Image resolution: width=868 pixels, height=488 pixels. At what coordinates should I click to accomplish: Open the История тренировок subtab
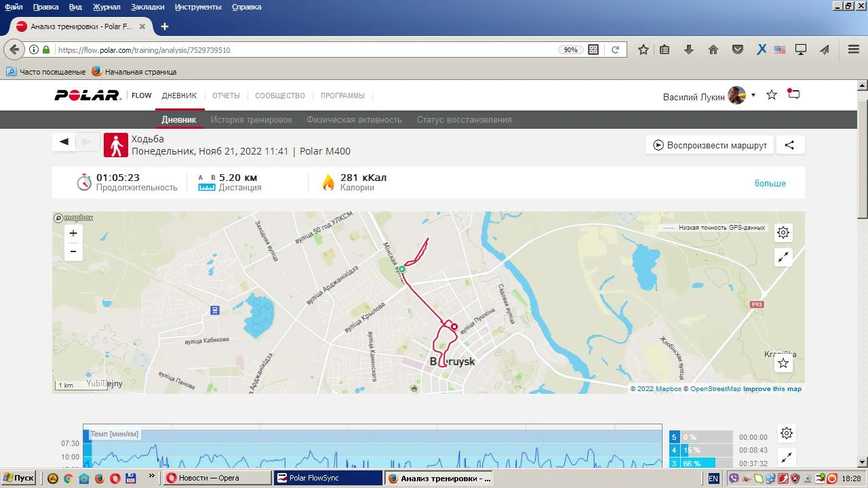251,120
